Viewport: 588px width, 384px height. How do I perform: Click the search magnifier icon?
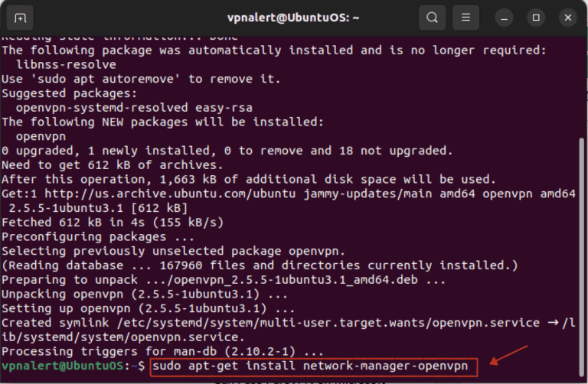pyautogui.click(x=433, y=17)
